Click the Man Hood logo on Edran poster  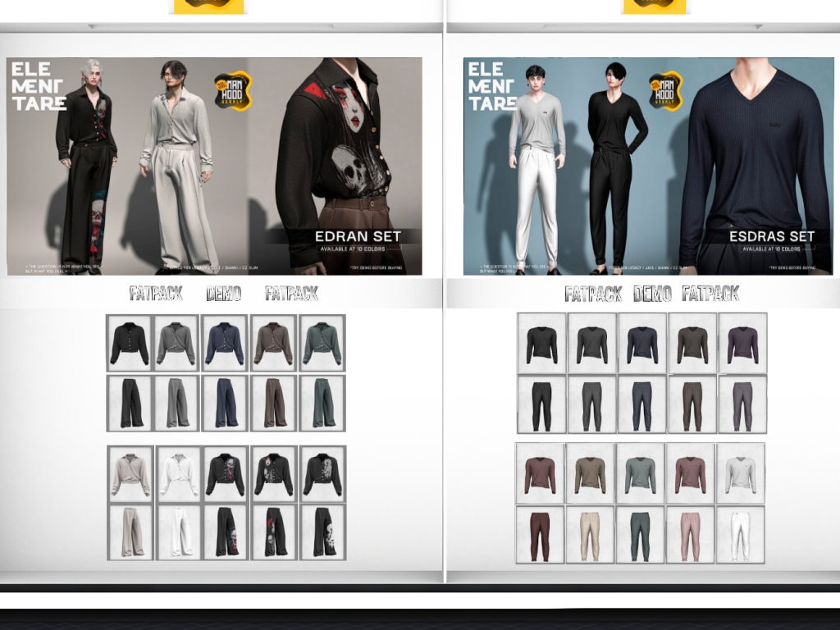click(x=233, y=90)
